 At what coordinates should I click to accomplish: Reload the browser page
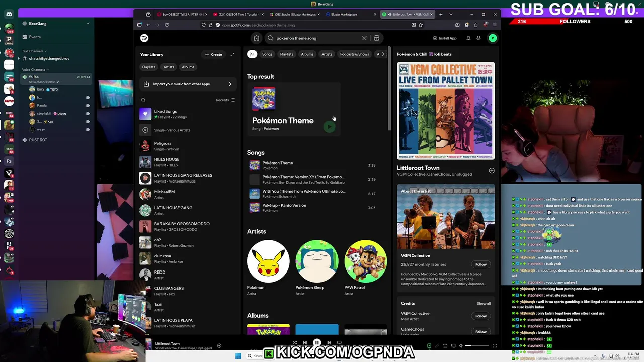point(167,25)
